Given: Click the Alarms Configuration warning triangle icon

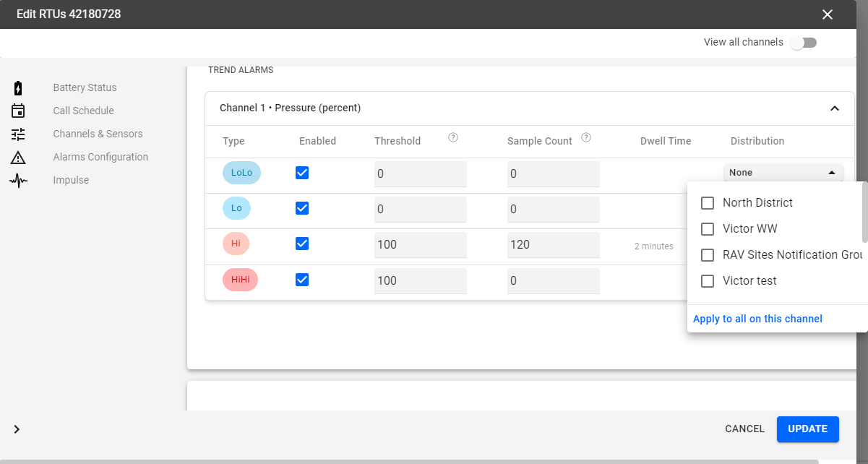Looking at the screenshot, I should tap(18, 158).
